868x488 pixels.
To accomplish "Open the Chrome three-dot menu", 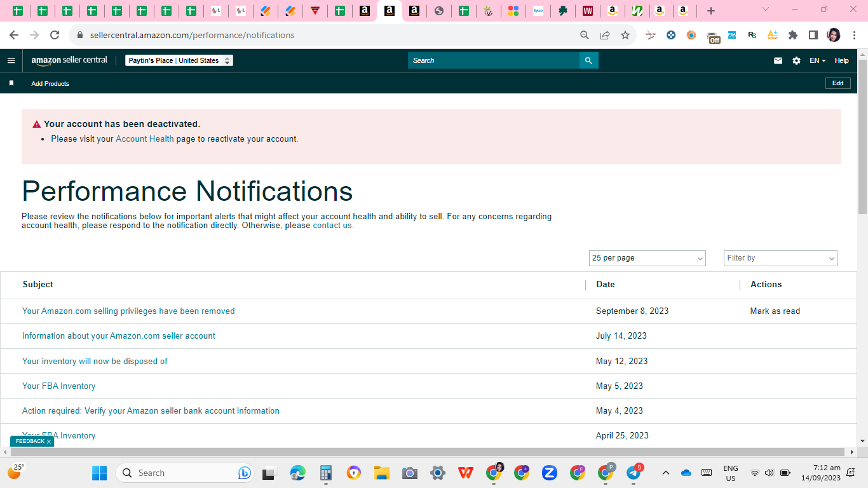I will point(854,35).
